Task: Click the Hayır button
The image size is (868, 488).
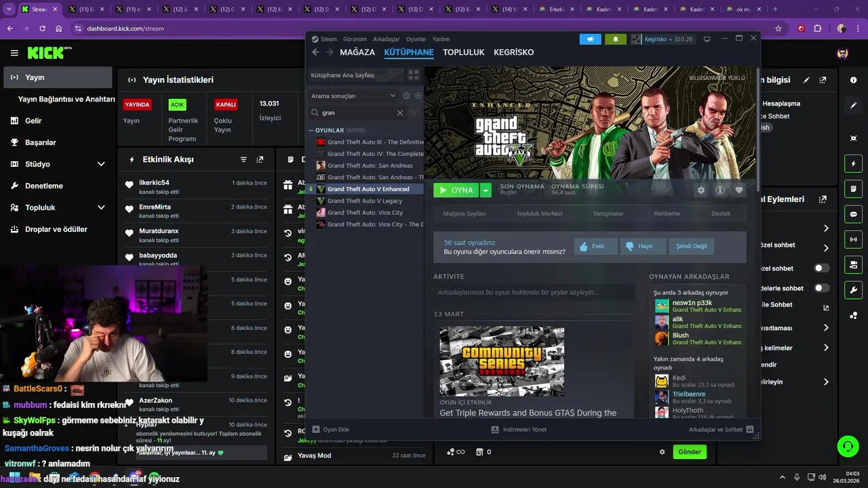Action: [643, 246]
